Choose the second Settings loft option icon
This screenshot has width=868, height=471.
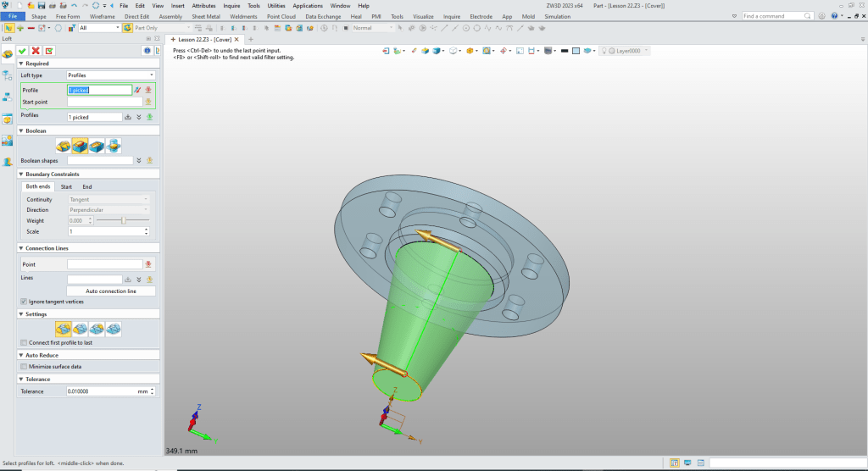(x=80, y=329)
